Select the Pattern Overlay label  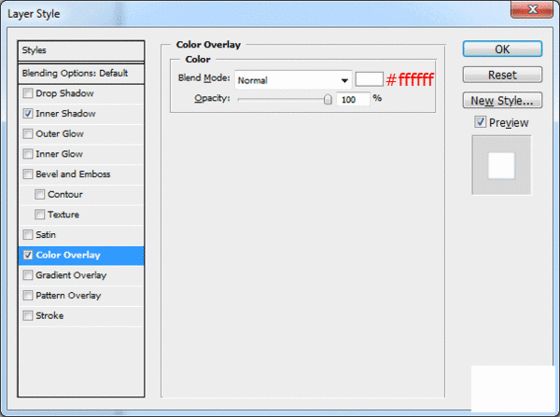pos(68,295)
